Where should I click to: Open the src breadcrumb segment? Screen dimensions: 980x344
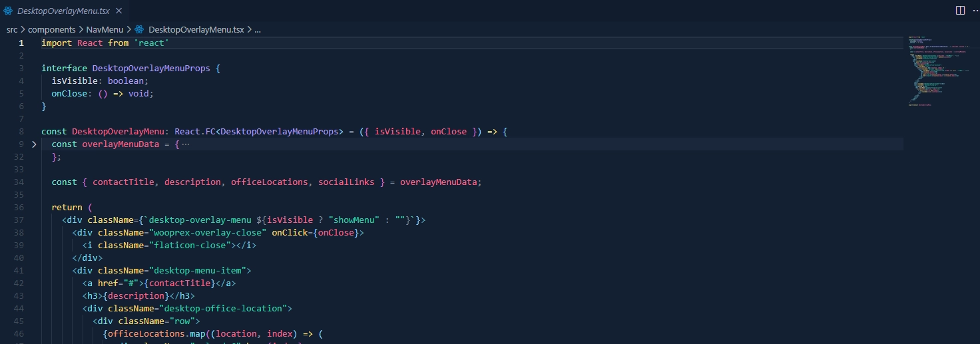[x=12, y=30]
